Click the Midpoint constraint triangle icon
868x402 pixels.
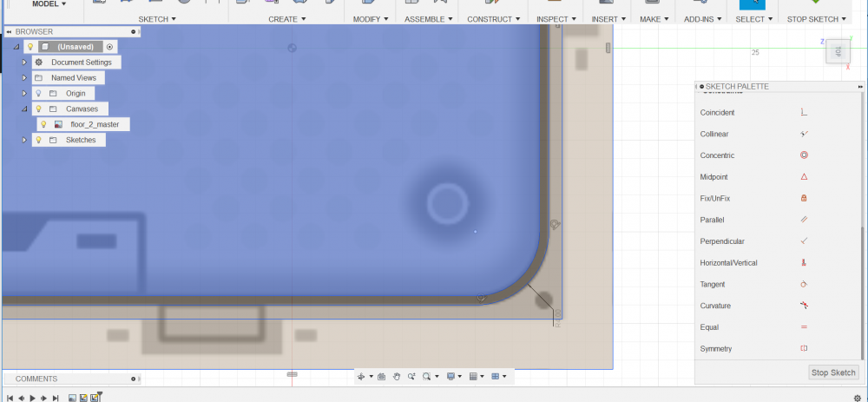(x=804, y=176)
